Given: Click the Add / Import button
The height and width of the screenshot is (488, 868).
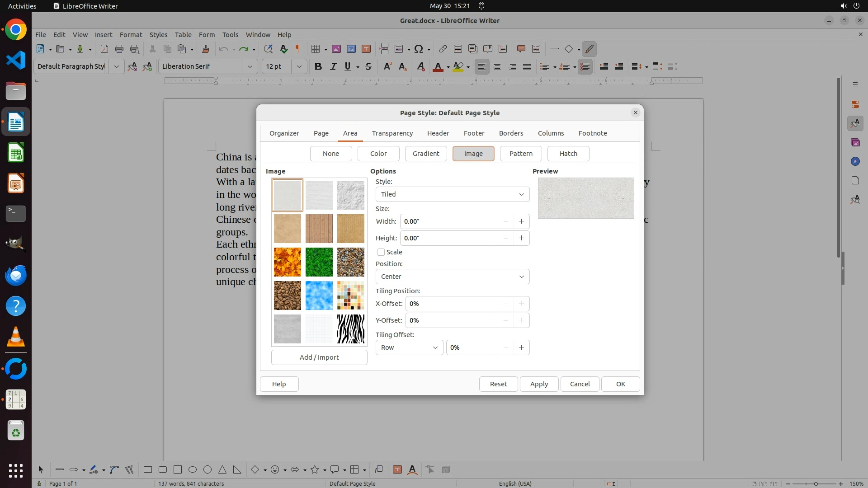Looking at the screenshot, I should point(319,357).
